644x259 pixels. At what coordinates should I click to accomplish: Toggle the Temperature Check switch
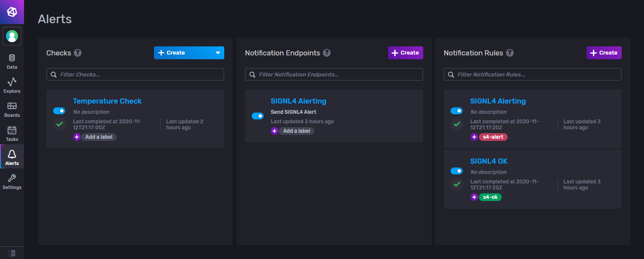59,111
